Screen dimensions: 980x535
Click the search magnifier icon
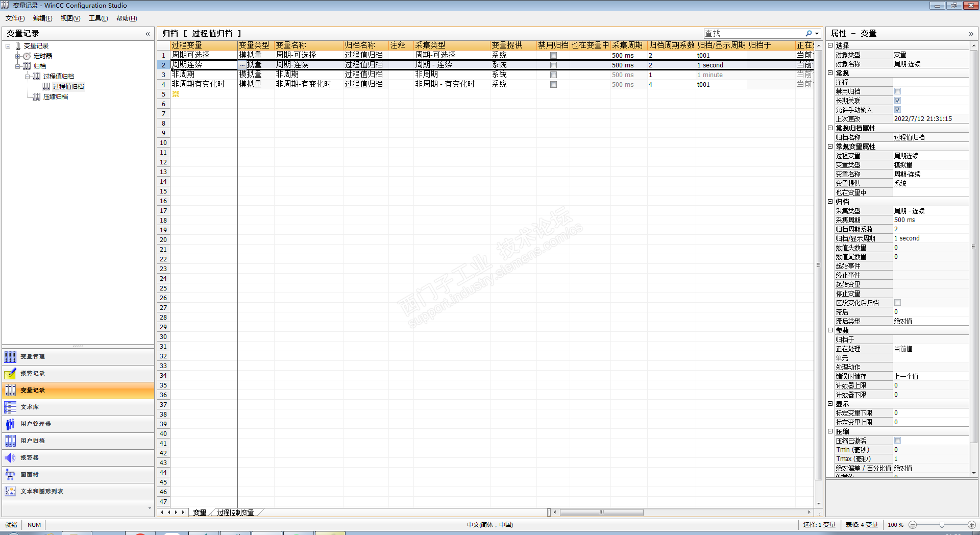point(808,34)
